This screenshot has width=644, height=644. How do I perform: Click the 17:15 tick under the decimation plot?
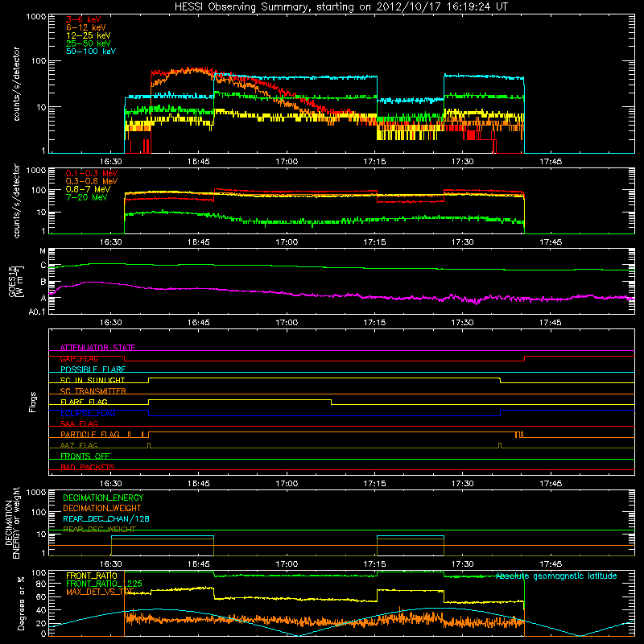(374, 564)
